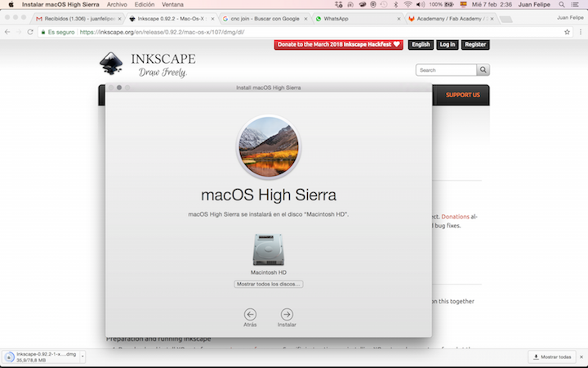The image size is (588, 368).
Task: Open the Notification Center icon
Action: [574, 5]
